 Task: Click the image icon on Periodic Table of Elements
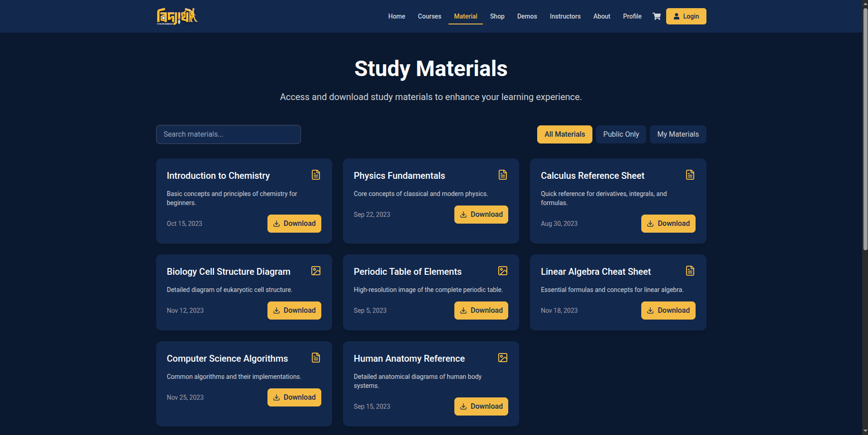503,271
